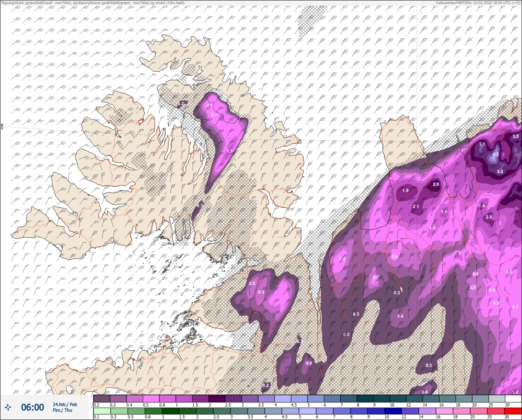Select the dark purple 0.2 swatch, upper legend row
Screen dimensions: 522x420
point(102,398)
